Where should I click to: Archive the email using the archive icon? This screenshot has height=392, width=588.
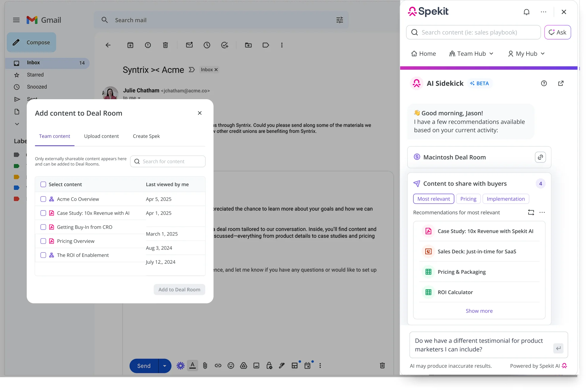(130, 45)
